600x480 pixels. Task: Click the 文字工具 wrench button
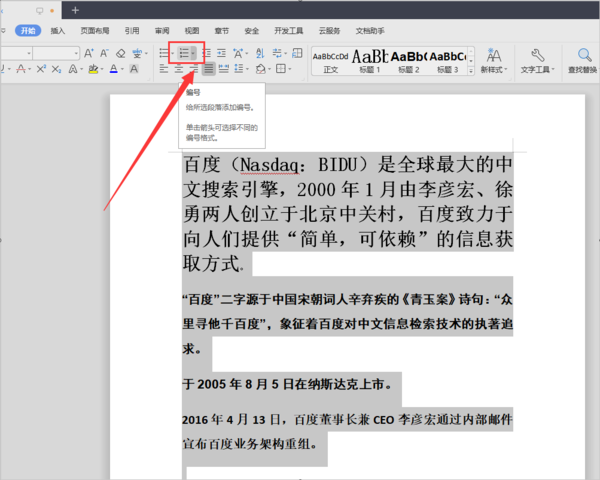[x=537, y=61]
